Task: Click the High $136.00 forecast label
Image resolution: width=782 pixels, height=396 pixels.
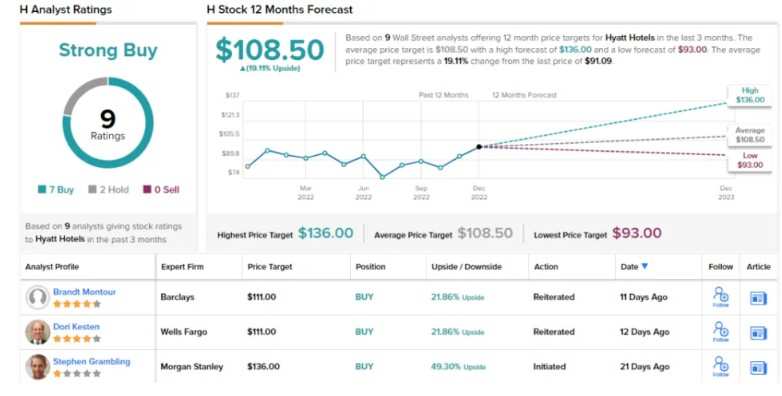Action: [750, 95]
